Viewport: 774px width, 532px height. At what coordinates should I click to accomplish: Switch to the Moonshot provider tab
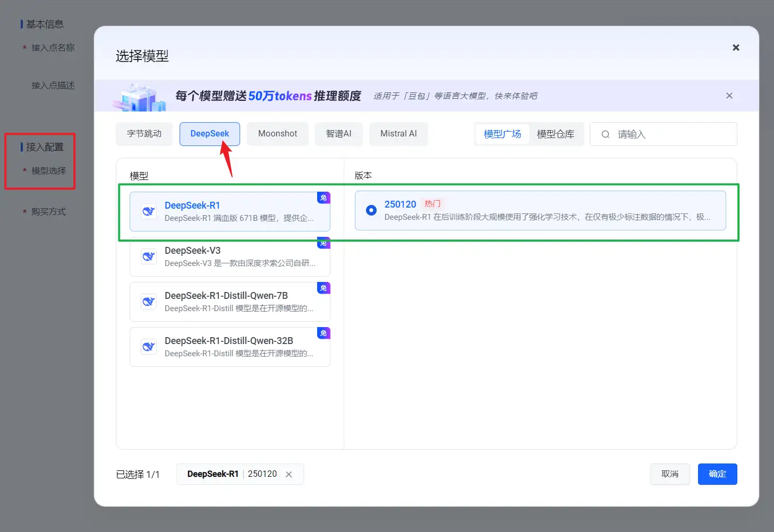click(x=277, y=134)
